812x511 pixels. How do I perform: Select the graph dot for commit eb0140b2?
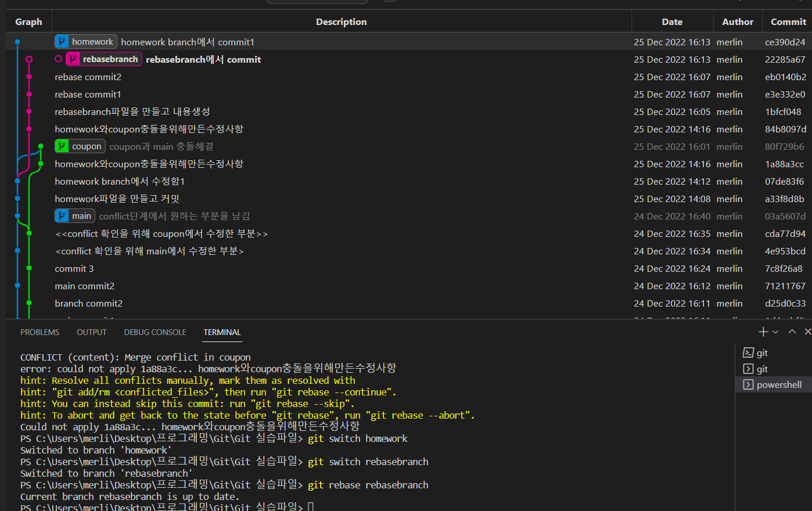tap(29, 77)
